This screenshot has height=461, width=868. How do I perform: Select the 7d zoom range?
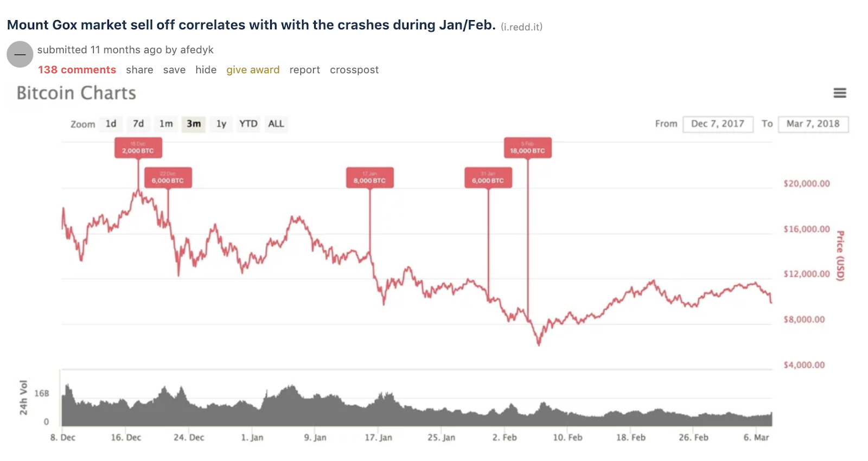138,124
